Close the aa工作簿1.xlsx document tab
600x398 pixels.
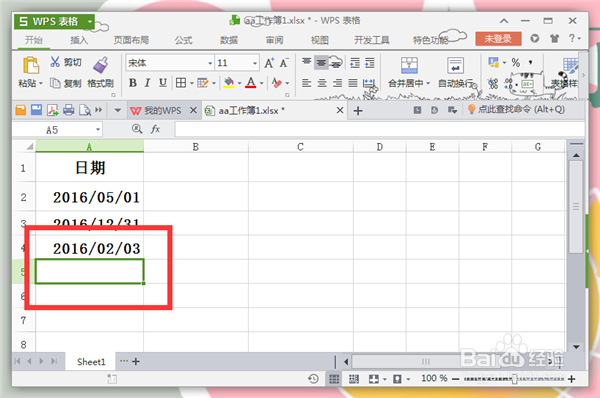(339, 110)
